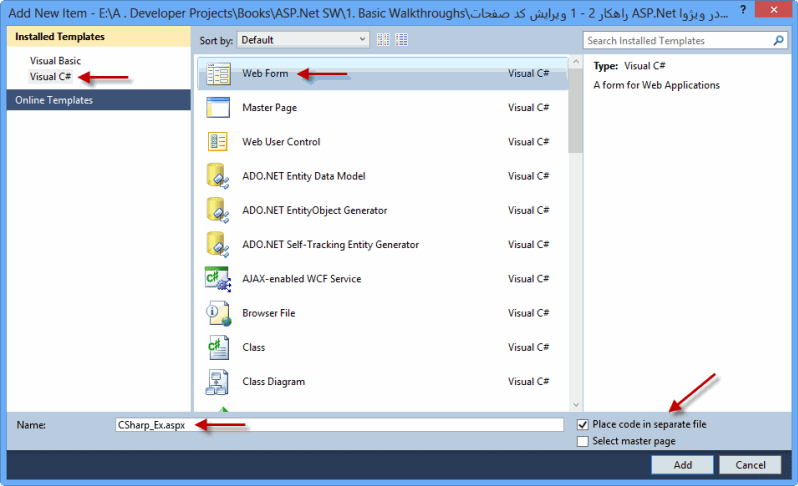Select ADO.NET Entity Data Model text
The height and width of the screenshot is (486, 798).
(303, 176)
